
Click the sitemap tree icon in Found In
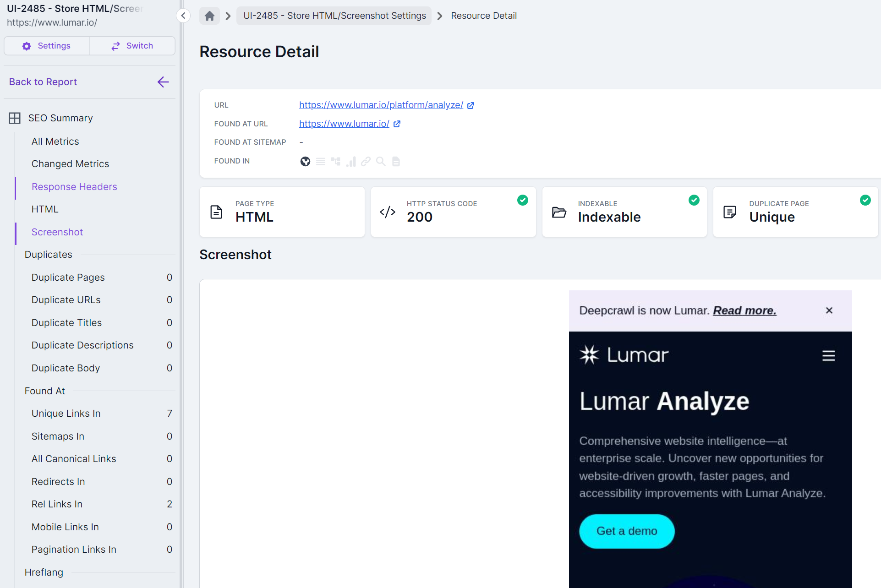point(336,161)
